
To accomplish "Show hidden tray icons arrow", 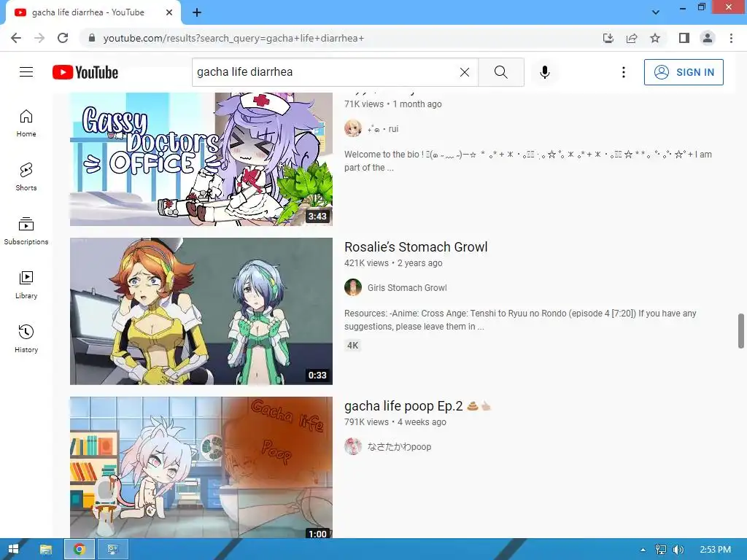I will point(643,550).
